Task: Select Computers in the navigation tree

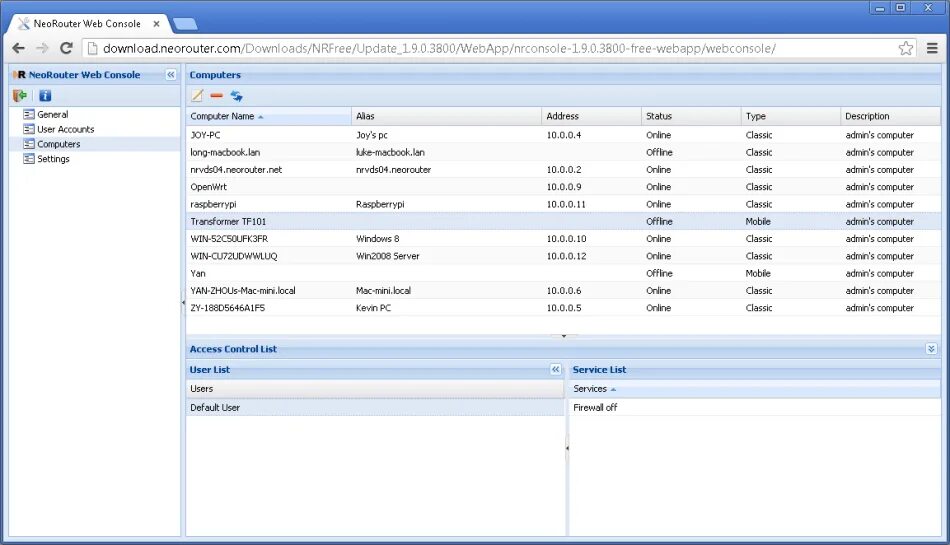Action: (59, 144)
